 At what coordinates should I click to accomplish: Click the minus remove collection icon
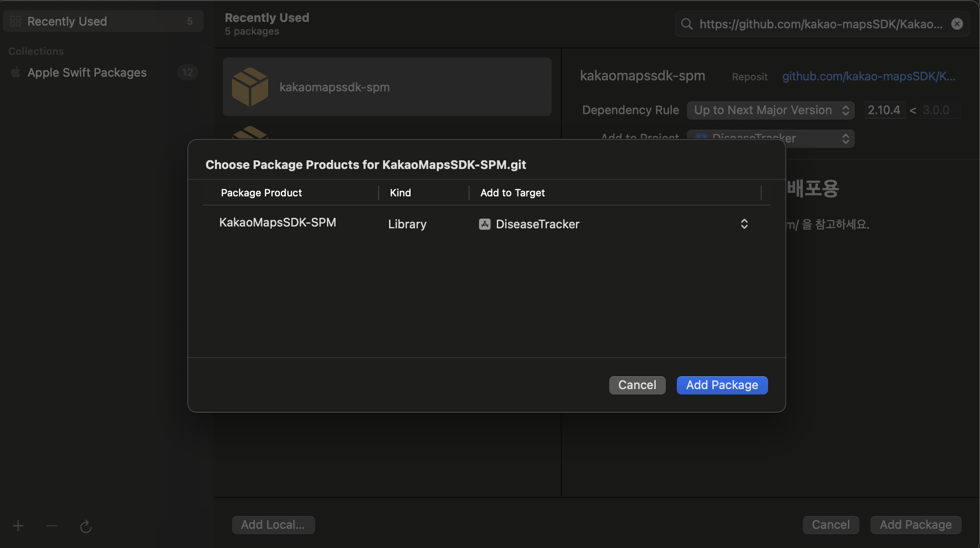(52, 526)
